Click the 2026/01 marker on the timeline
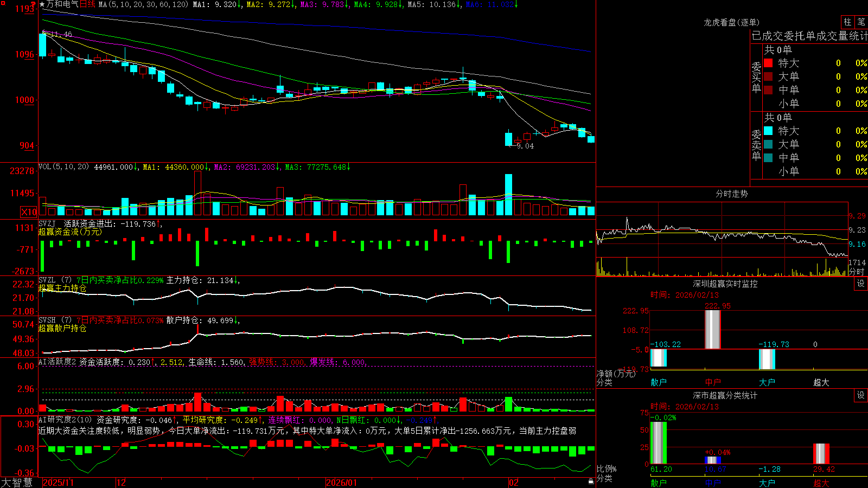This screenshot has width=868, height=488. click(x=342, y=483)
